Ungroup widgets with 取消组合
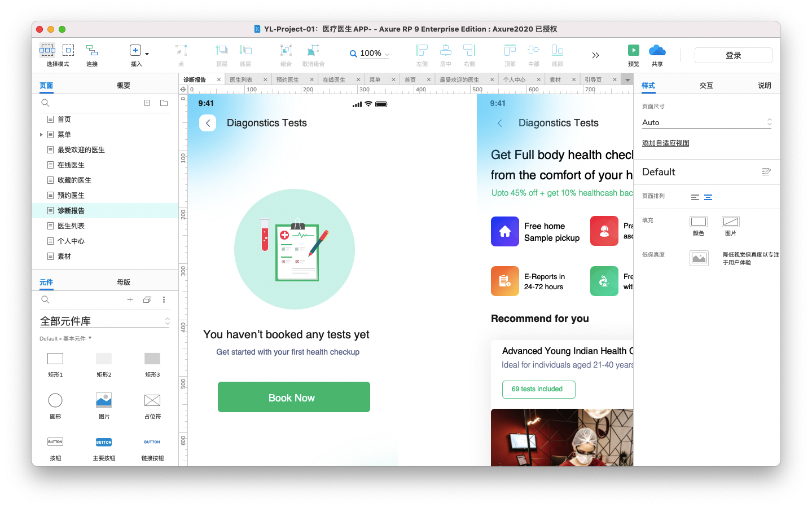Image resolution: width=812 pixels, height=508 pixels. 313,50
